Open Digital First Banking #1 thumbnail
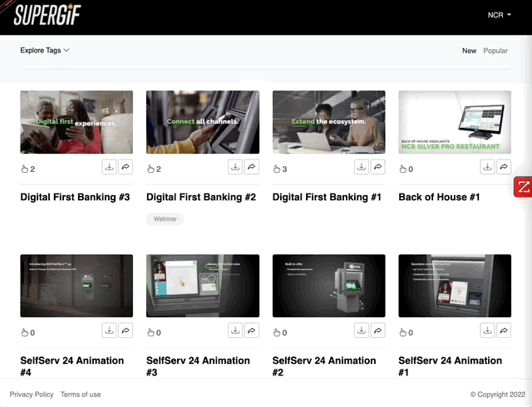The height and width of the screenshot is (407, 532). click(329, 122)
